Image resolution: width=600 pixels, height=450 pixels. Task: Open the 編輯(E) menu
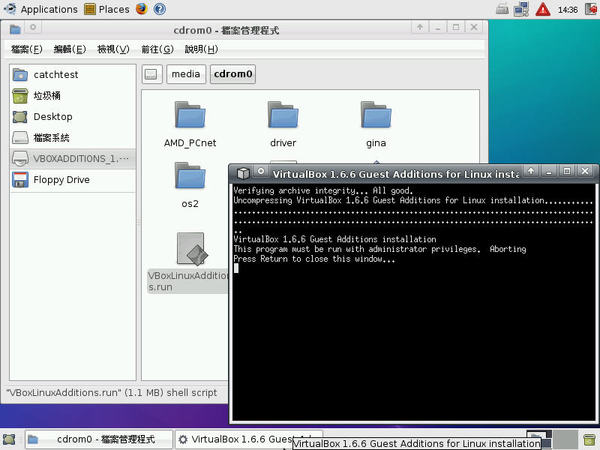(x=70, y=49)
